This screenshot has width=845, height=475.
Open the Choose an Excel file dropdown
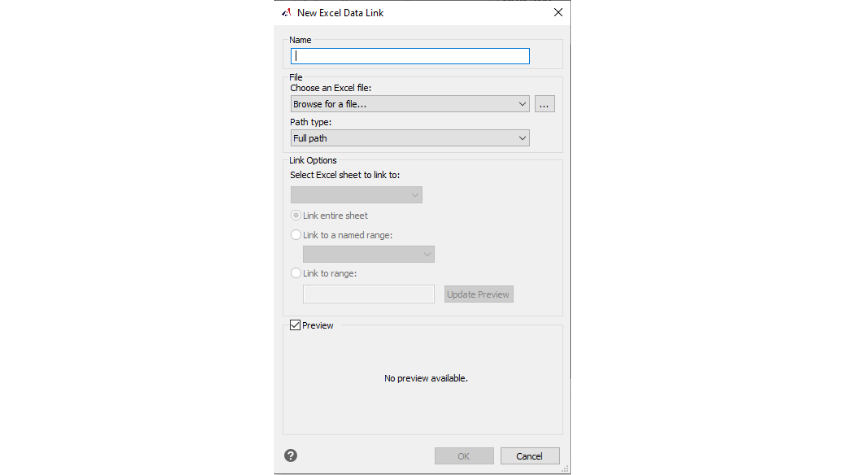pyautogui.click(x=410, y=104)
